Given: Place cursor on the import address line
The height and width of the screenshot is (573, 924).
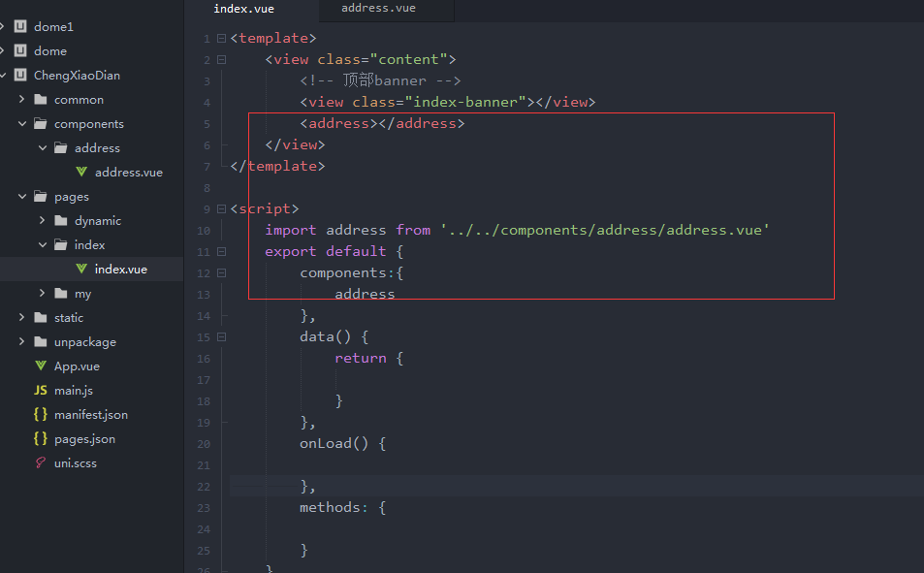Looking at the screenshot, I should pyautogui.click(x=517, y=230).
